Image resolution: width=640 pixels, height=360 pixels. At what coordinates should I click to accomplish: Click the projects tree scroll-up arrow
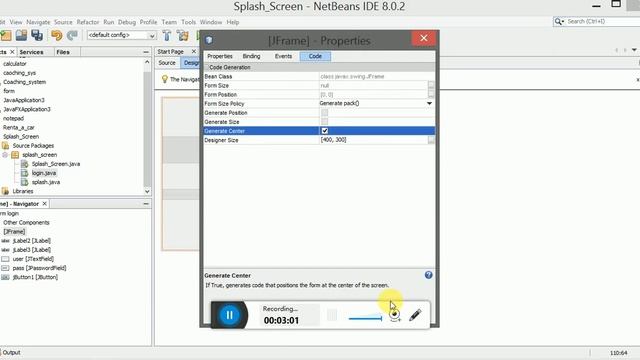[x=147, y=62]
